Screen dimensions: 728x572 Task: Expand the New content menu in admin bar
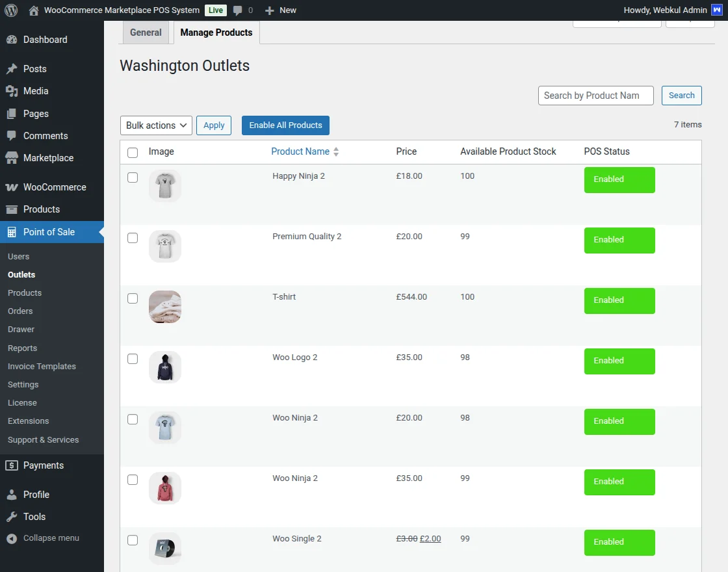coord(281,10)
